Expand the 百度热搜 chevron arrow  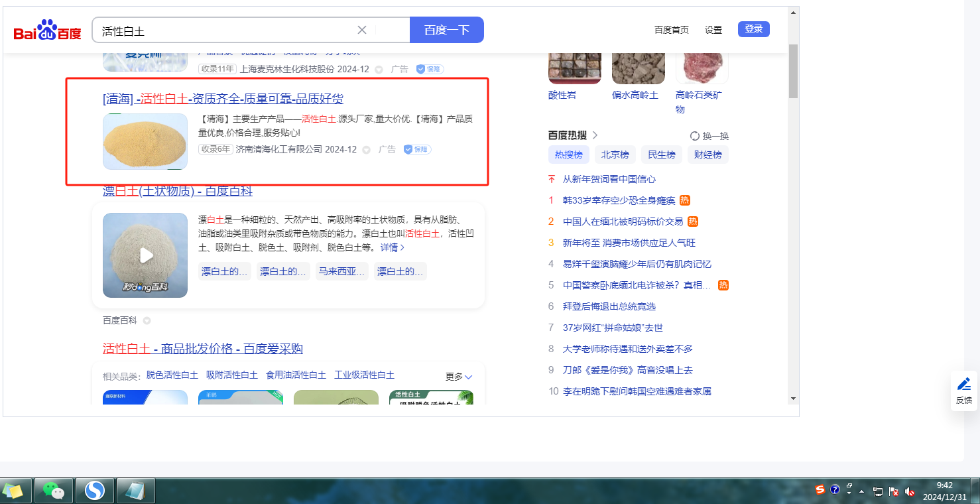pos(595,135)
